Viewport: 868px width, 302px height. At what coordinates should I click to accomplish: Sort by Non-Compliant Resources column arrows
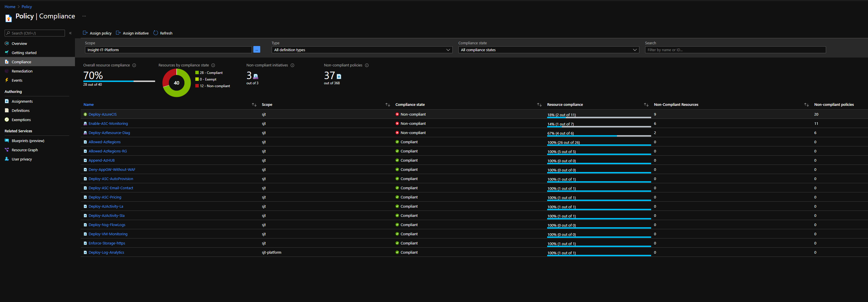(x=806, y=105)
